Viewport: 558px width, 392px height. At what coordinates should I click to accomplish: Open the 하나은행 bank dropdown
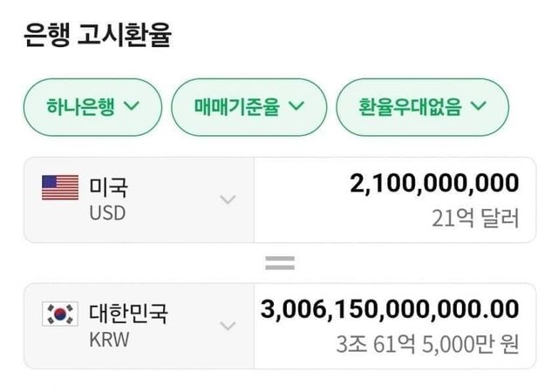[92, 106]
